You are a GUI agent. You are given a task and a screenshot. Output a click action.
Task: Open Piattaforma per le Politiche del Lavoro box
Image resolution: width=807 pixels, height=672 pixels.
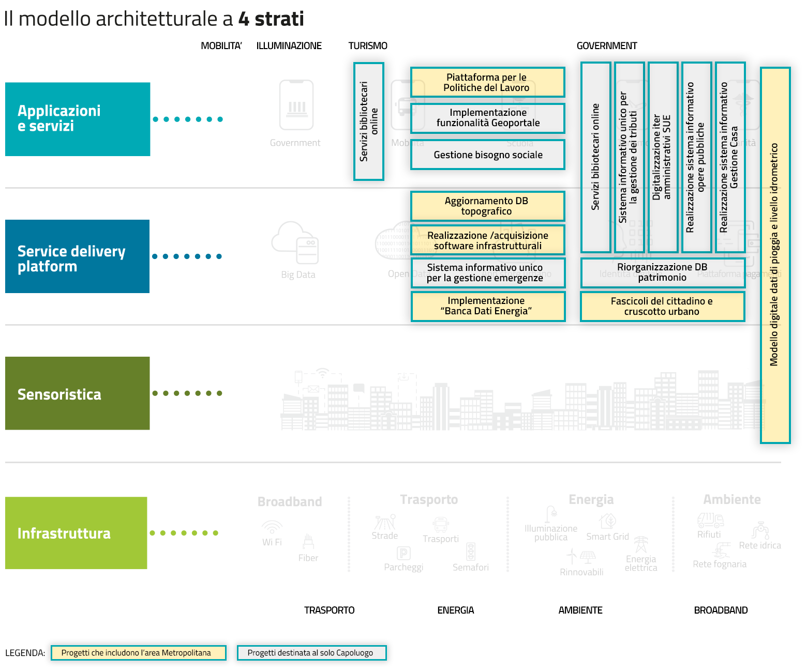(x=487, y=82)
